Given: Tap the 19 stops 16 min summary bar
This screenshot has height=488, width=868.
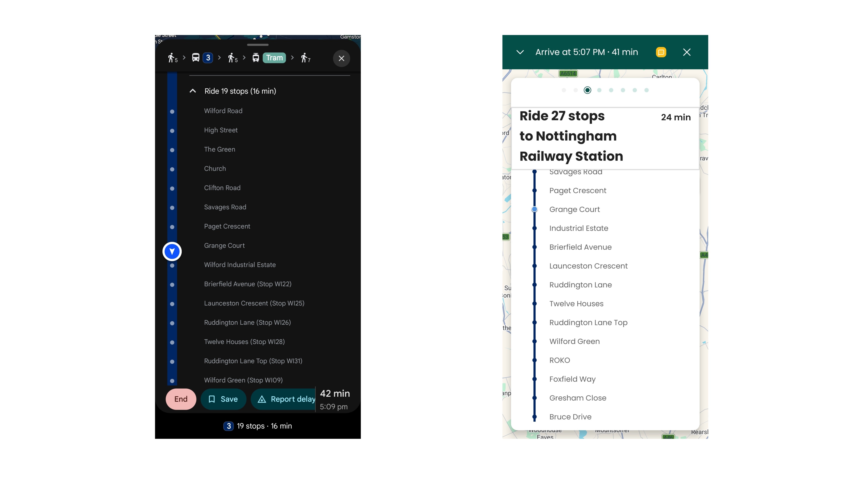Looking at the screenshot, I should (257, 426).
